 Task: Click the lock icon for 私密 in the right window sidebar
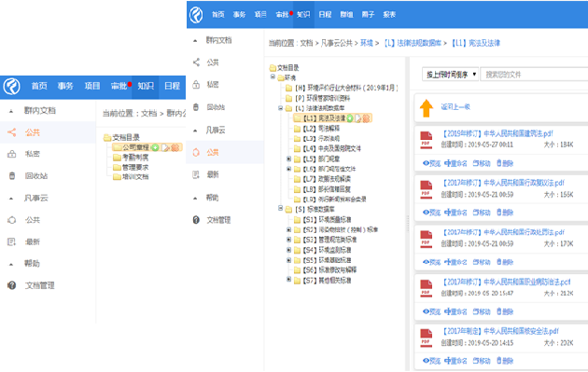point(196,85)
